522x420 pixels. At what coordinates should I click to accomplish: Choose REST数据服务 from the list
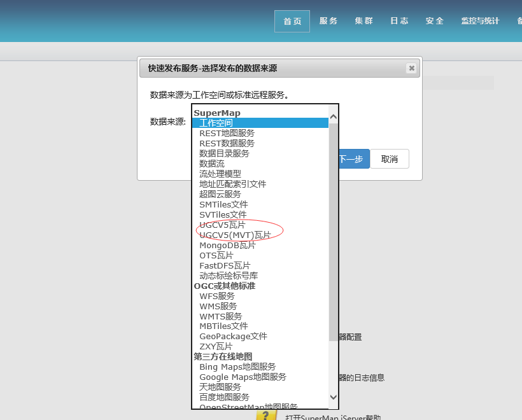[x=260, y=143]
